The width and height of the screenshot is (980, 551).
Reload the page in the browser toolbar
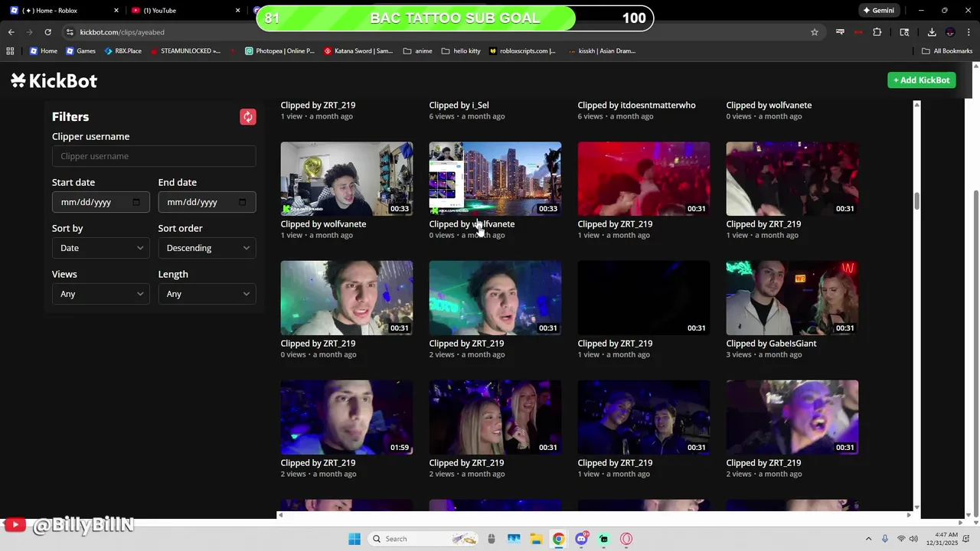pos(47,32)
